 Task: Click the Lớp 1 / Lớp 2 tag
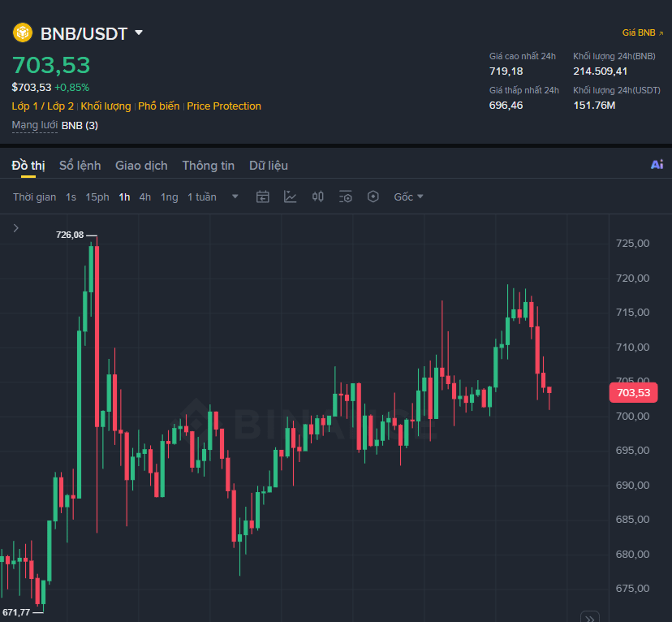pyautogui.click(x=42, y=106)
